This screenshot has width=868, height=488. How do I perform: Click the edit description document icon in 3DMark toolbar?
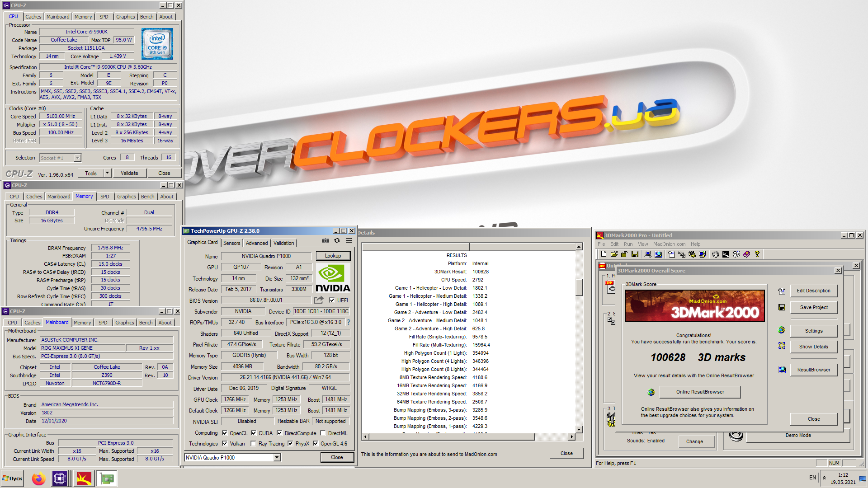pos(671,254)
